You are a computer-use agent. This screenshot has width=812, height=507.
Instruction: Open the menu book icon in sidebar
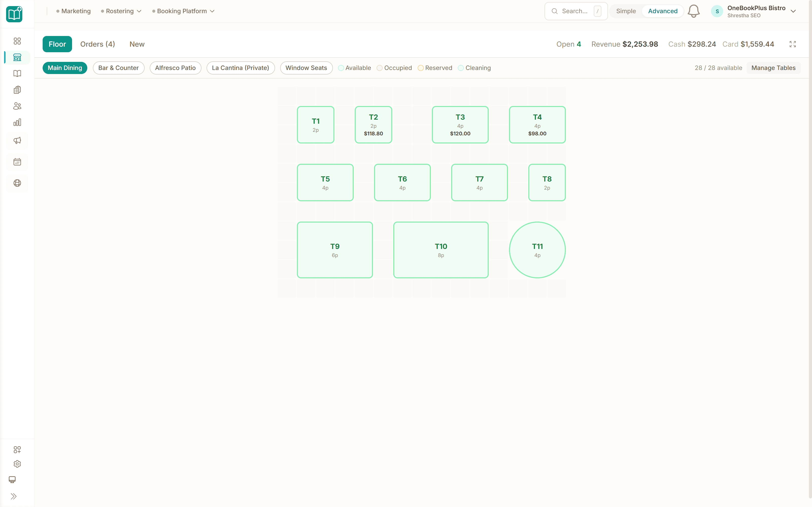tap(17, 74)
